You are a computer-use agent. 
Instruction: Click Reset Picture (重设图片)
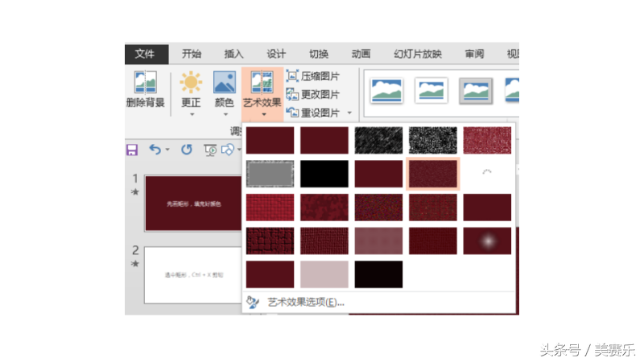pos(313,113)
